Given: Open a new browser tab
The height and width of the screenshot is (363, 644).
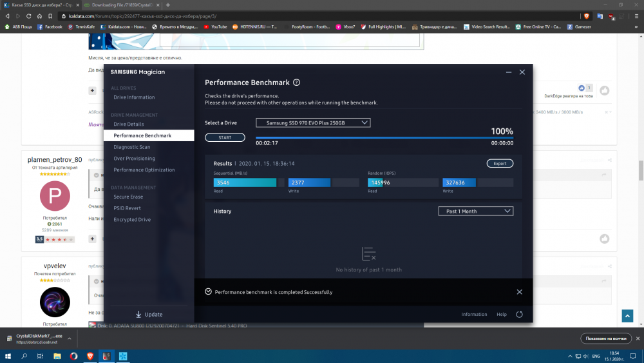Looking at the screenshot, I should pyautogui.click(x=168, y=5).
